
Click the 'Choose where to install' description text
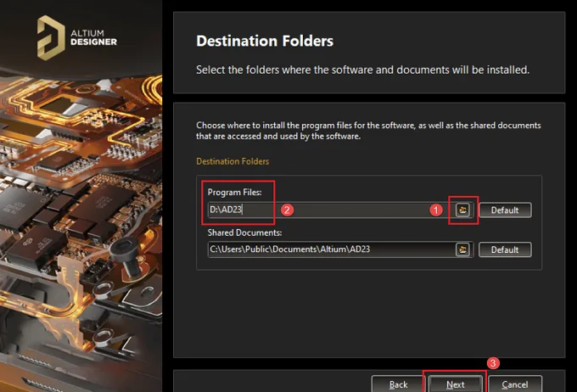[x=368, y=131]
